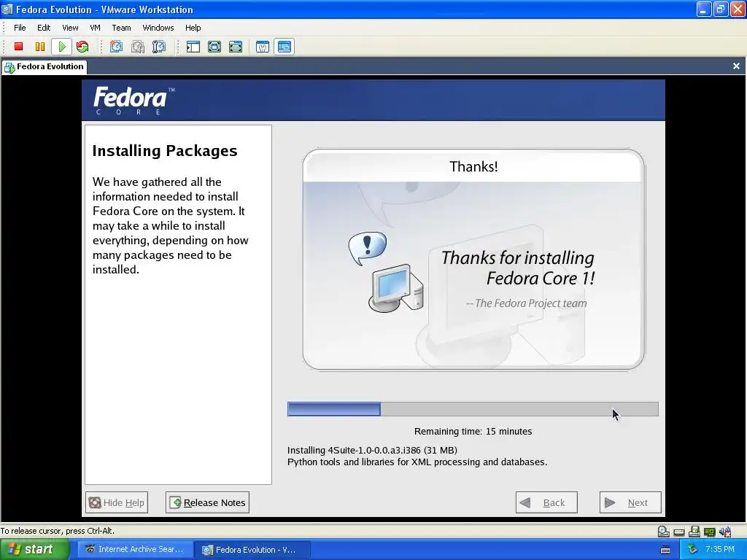747x560 pixels.
Task: Click the Installing Packages heading
Action: pyautogui.click(x=165, y=151)
